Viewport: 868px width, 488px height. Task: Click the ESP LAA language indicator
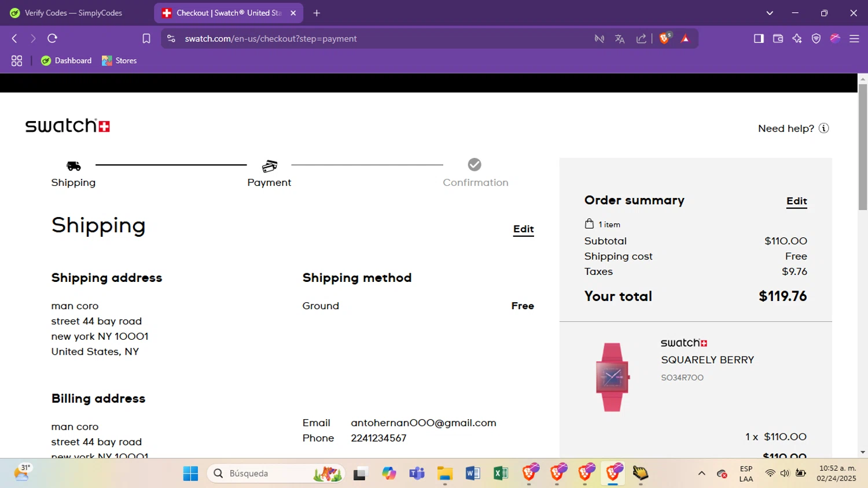(x=746, y=474)
